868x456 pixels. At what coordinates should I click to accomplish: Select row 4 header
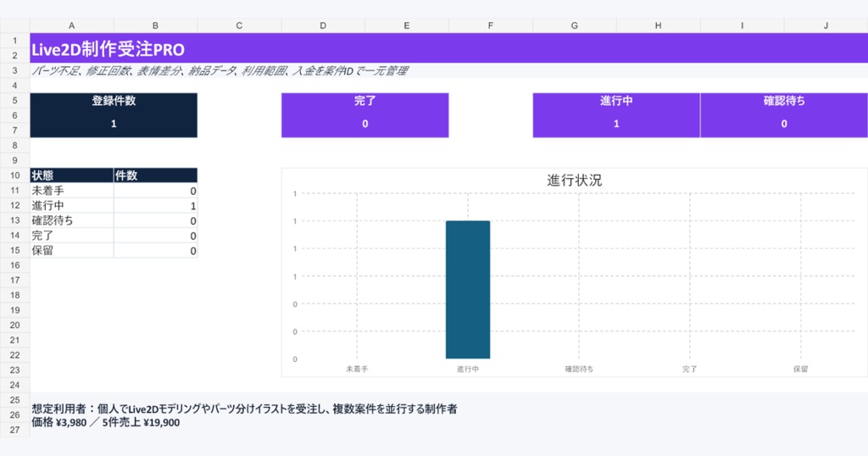pyautogui.click(x=15, y=86)
